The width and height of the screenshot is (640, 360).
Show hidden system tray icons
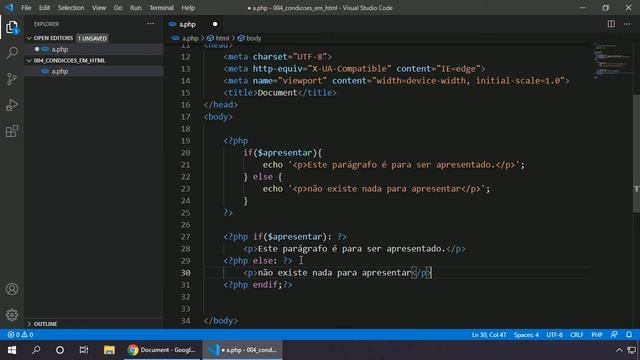619,350
